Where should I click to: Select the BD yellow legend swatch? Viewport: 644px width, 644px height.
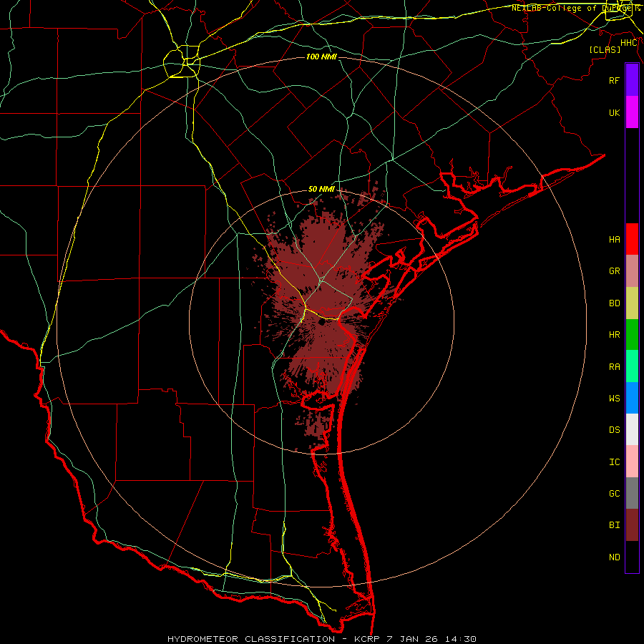[632, 303]
